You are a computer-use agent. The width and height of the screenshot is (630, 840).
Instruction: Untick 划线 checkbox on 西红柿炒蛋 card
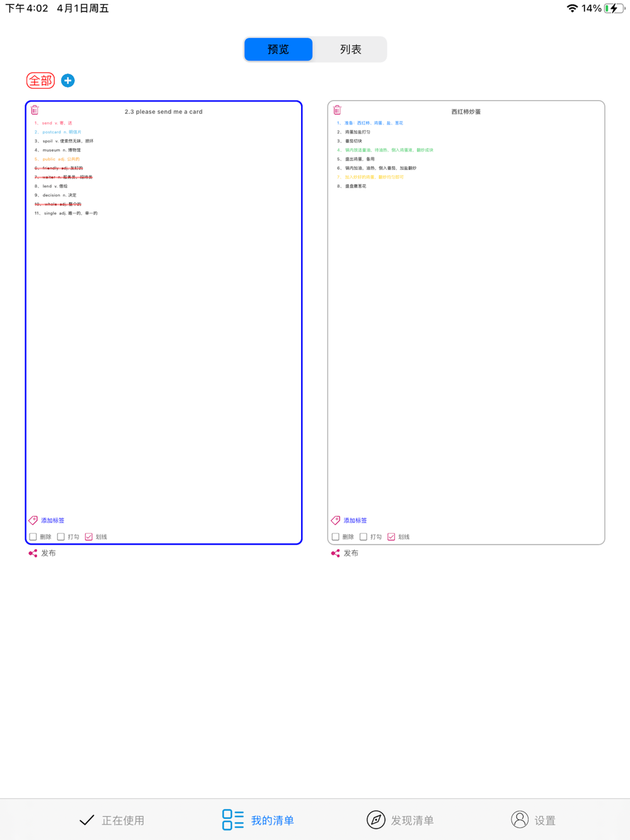tap(391, 537)
